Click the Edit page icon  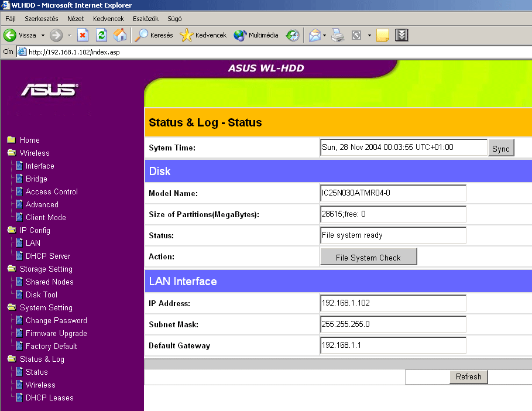click(356, 35)
